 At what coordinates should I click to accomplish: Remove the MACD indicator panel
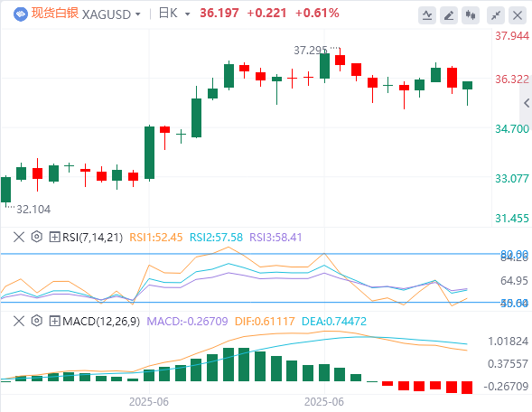coord(19,321)
